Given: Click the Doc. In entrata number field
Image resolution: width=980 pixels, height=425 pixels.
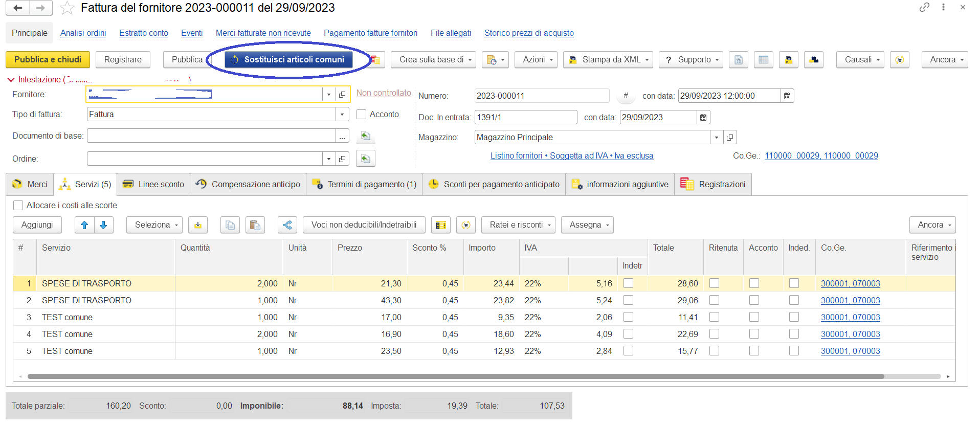Looking at the screenshot, I should point(526,117).
